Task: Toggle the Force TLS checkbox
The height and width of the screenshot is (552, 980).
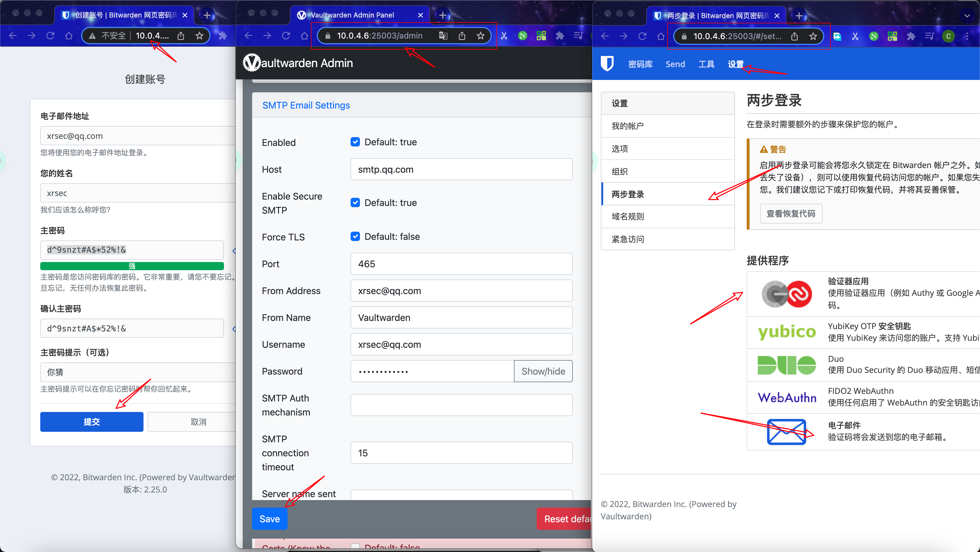Action: click(x=355, y=236)
